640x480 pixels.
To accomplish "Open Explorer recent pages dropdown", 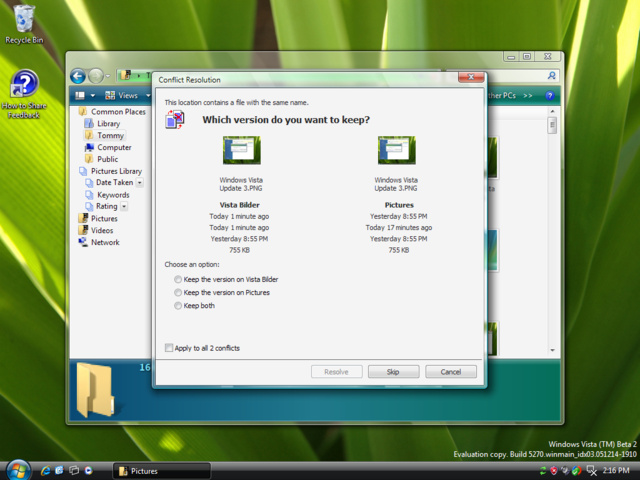I will click(108, 76).
